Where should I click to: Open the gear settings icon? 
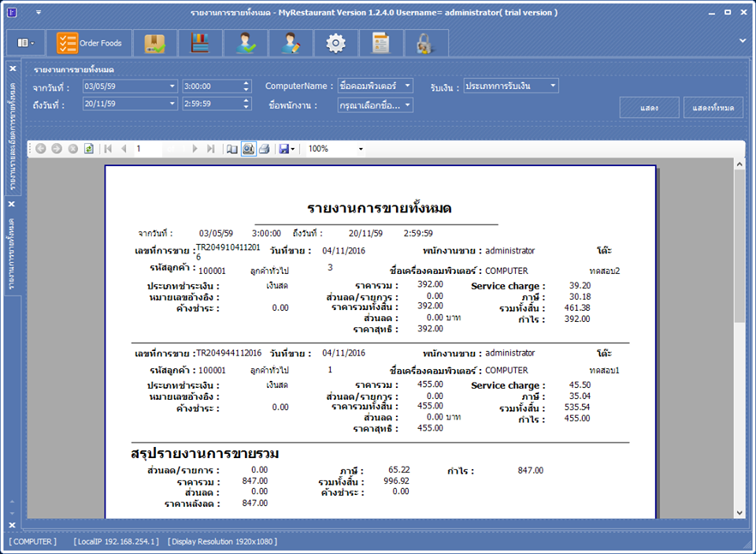335,42
